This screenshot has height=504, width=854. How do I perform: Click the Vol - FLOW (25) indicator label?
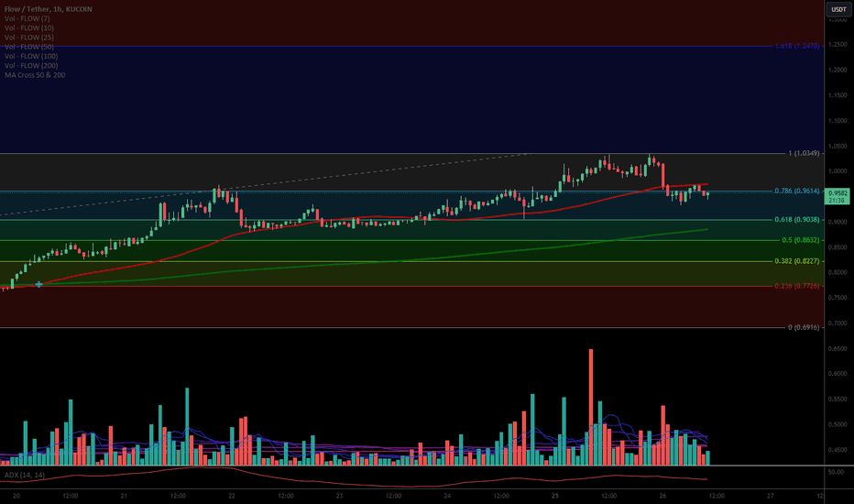[29, 37]
